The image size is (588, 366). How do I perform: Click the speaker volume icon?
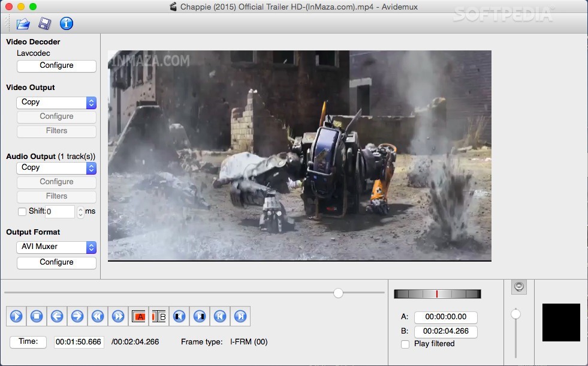point(519,287)
